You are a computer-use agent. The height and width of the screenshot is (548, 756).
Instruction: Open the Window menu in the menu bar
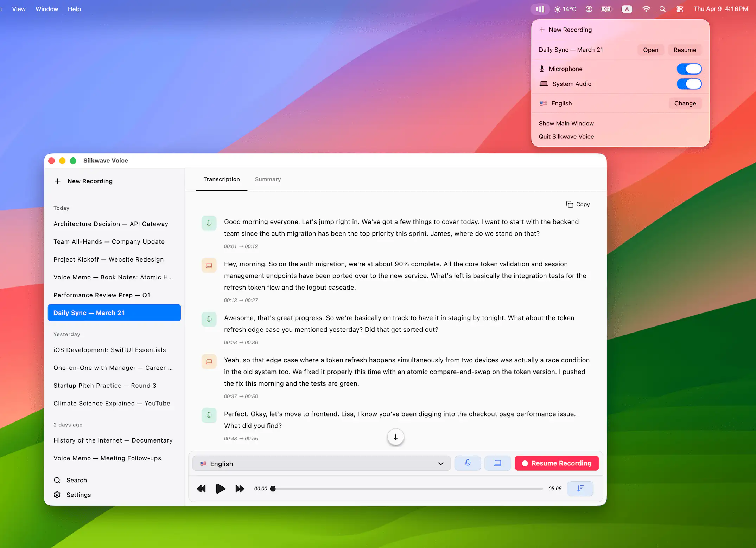point(46,9)
